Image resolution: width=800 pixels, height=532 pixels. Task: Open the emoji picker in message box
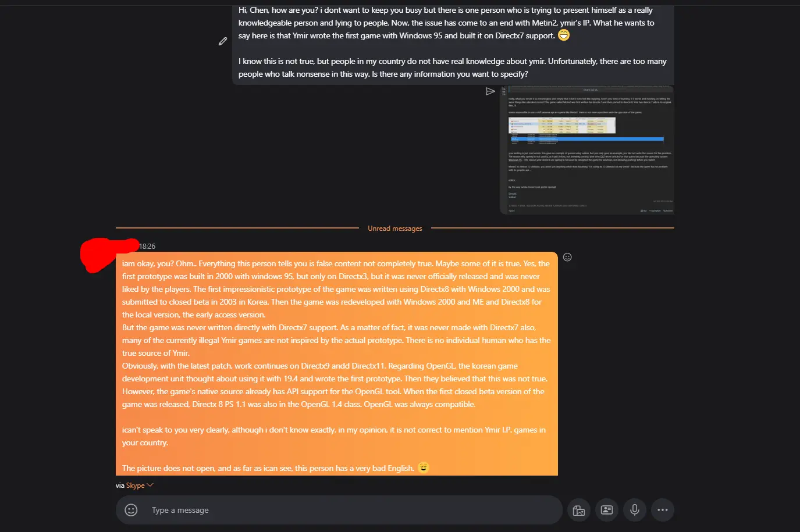tap(131, 510)
